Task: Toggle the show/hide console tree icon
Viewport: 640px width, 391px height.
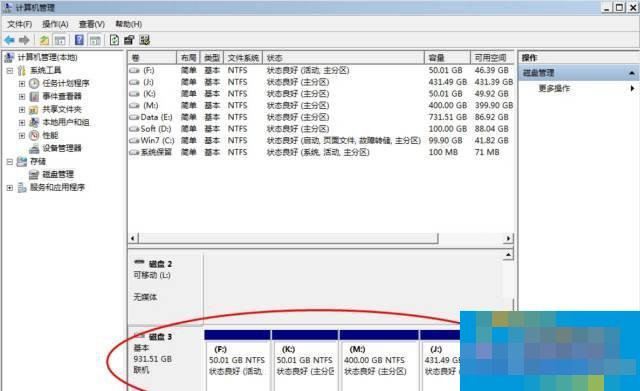Action: (x=60, y=40)
